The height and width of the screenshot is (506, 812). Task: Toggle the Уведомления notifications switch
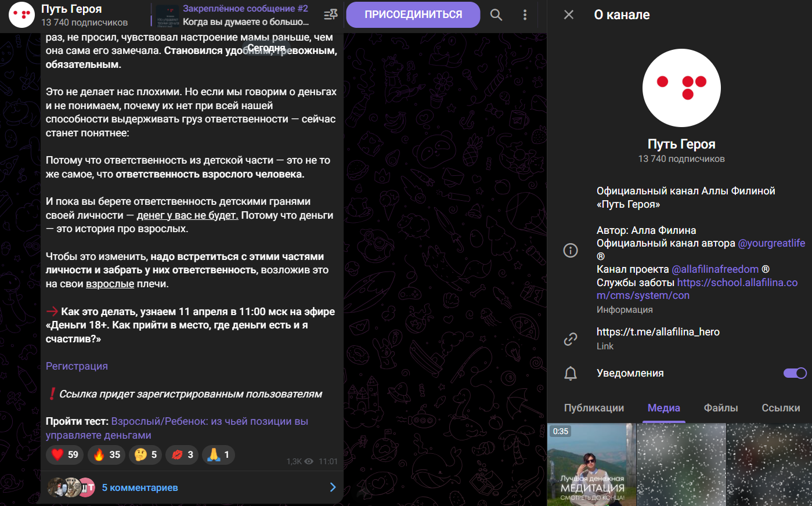click(795, 373)
